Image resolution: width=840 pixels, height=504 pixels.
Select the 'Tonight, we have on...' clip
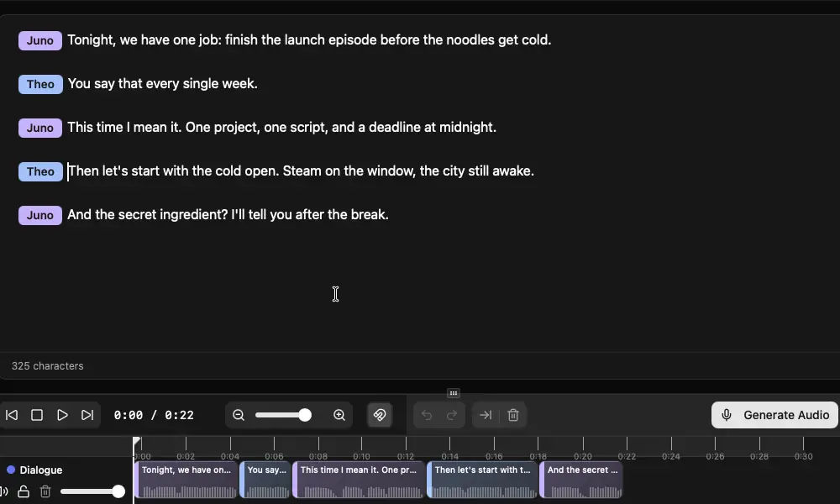point(186,480)
